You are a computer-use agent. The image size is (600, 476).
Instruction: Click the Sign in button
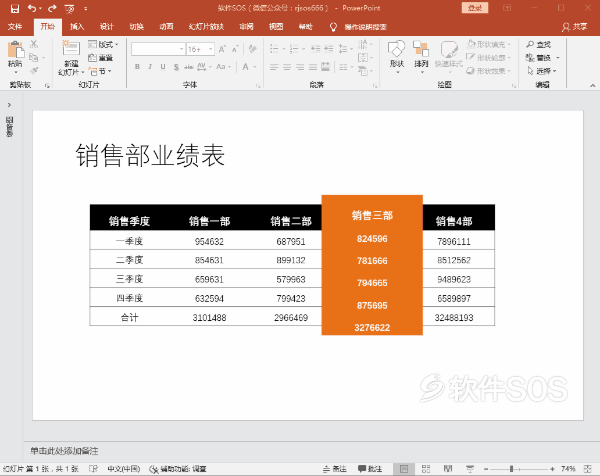[475, 8]
